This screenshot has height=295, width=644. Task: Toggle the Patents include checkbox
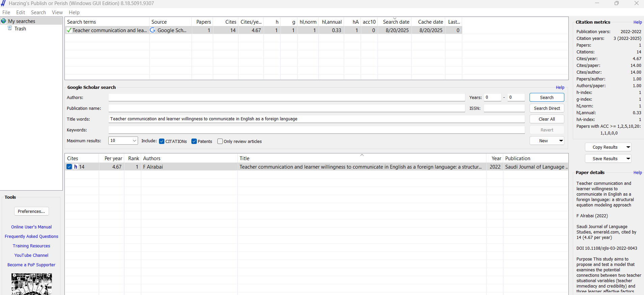[194, 141]
